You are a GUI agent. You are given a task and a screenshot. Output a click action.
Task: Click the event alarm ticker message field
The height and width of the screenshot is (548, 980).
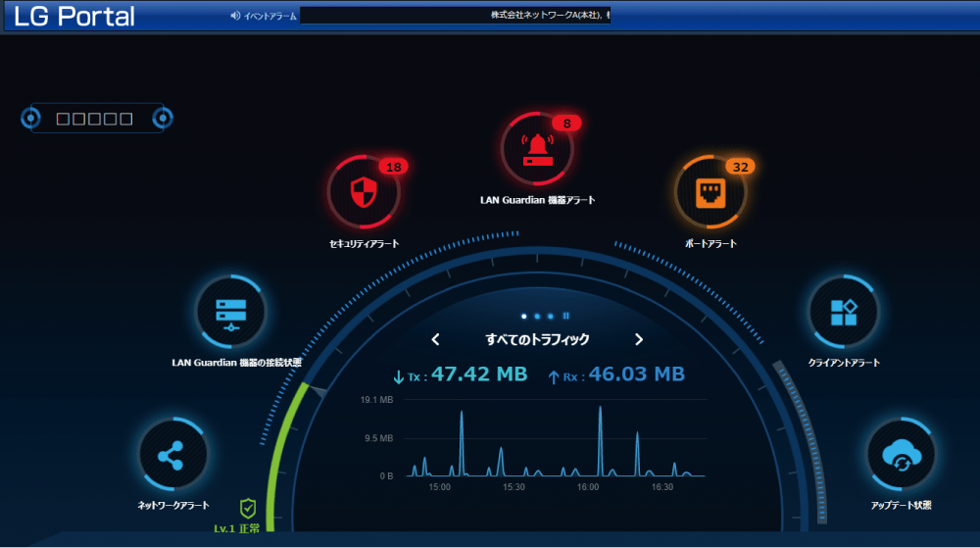(455, 15)
